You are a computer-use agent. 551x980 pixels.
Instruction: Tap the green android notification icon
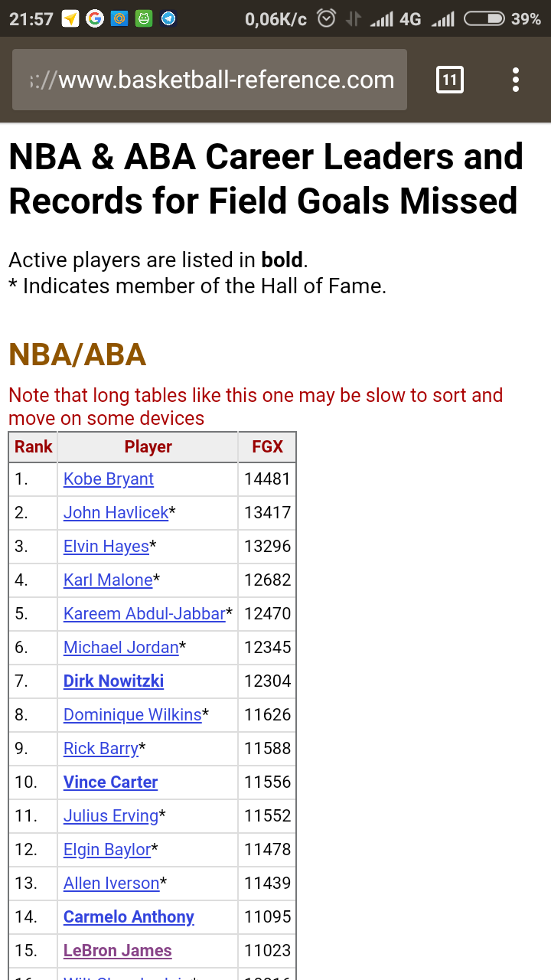pos(144,19)
